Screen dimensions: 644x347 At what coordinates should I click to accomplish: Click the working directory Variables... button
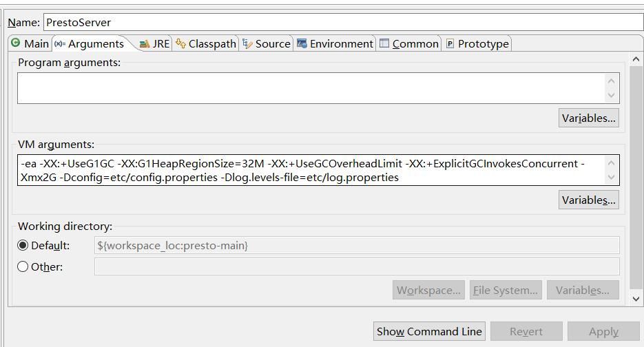(x=583, y=290)
